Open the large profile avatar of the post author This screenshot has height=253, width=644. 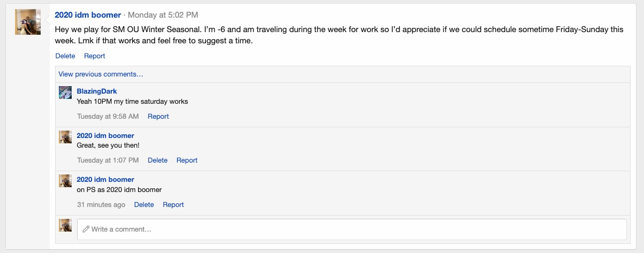(28, 22)
